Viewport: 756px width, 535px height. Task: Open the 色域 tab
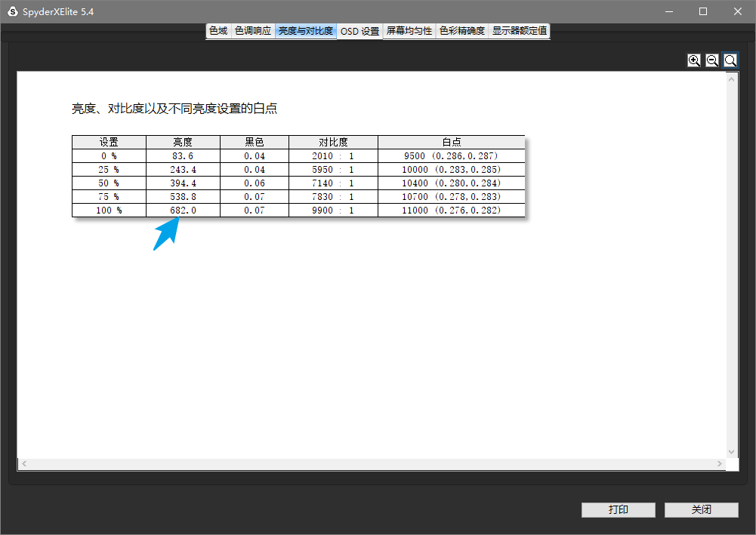[218, 31]
